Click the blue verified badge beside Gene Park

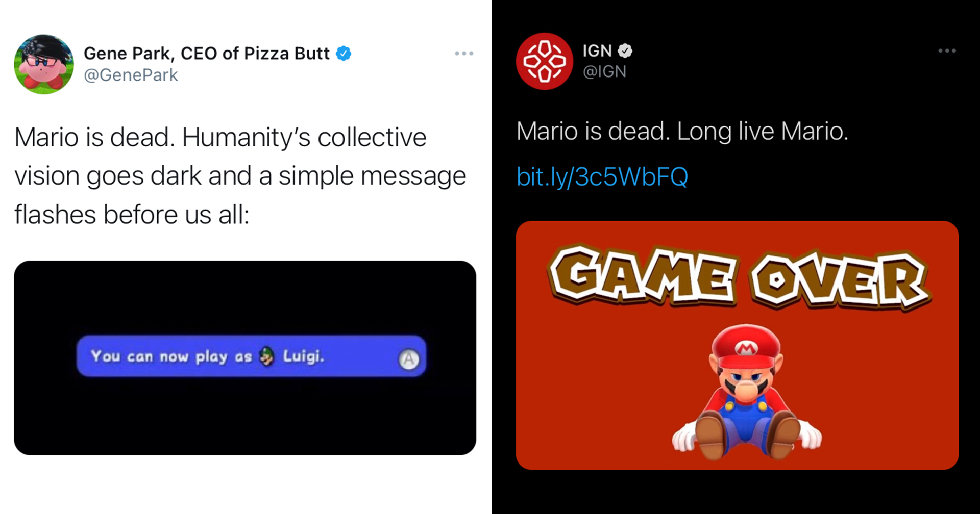coord(344,53)
